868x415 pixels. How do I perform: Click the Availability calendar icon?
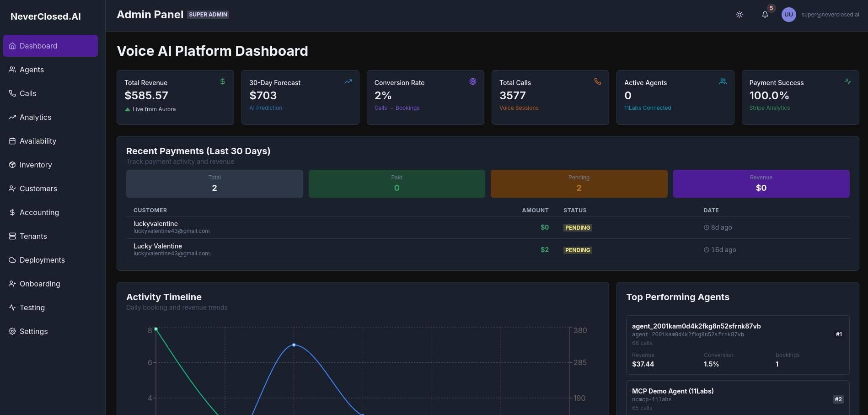(12, 141)
